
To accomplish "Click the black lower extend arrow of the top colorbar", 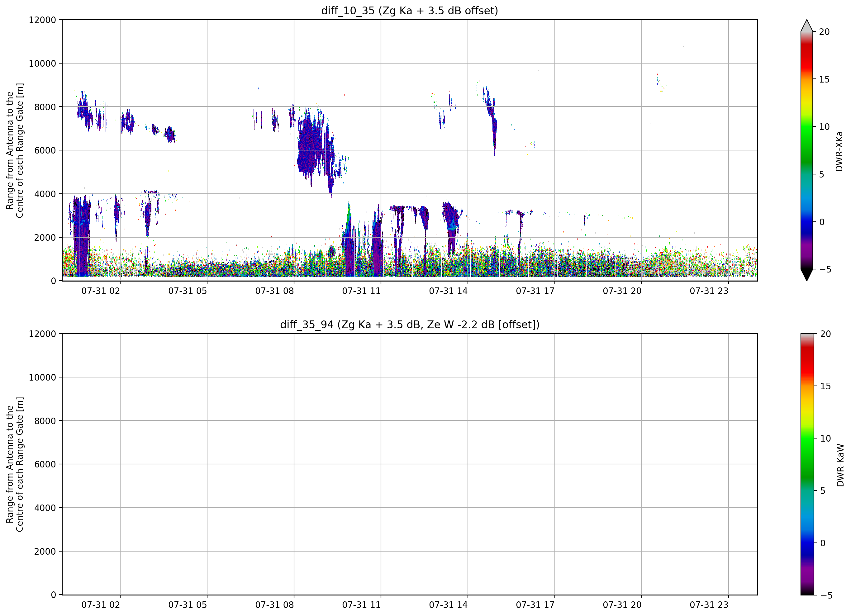I will pyautogui.click(x=807, y=275).
